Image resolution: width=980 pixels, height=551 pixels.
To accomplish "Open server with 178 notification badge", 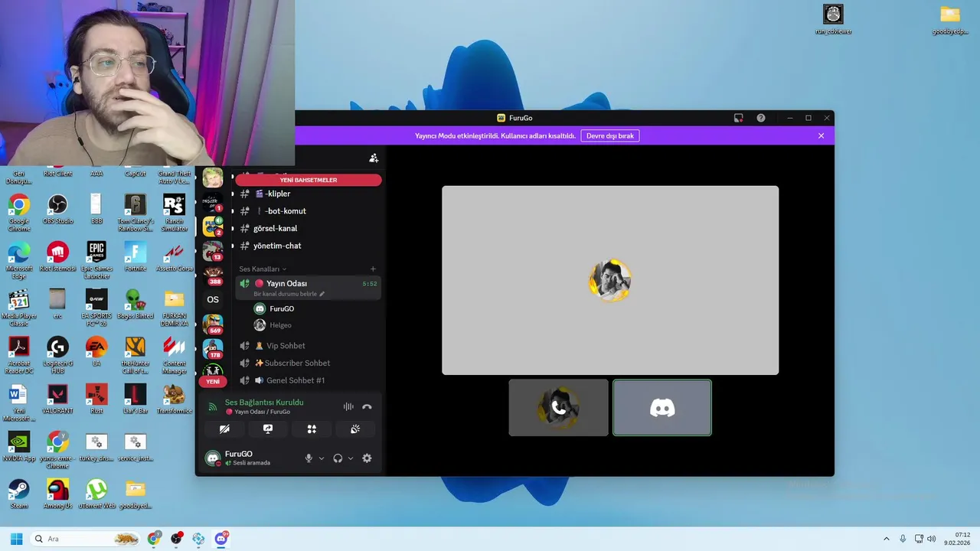I will click(x=213, y=349).
